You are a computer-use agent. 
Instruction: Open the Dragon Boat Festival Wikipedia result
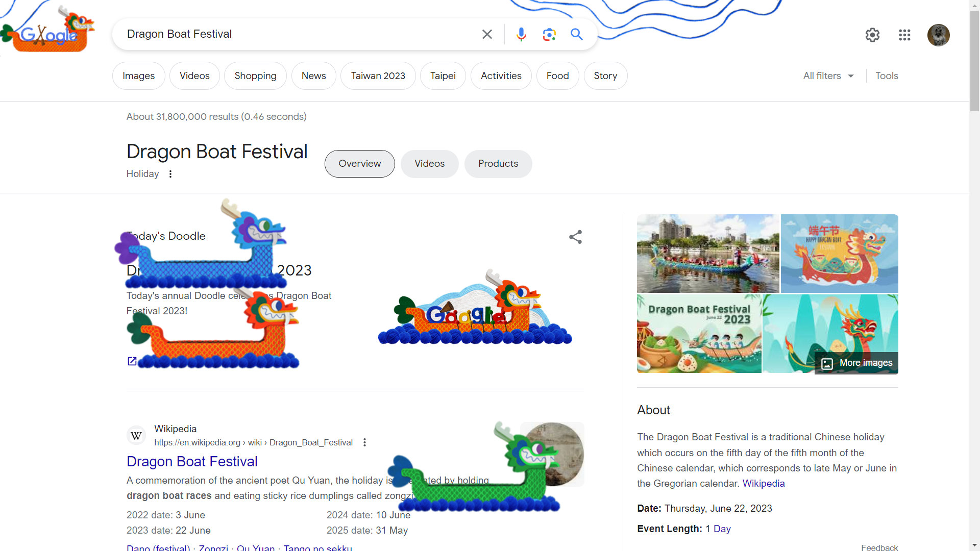(192, 461)
